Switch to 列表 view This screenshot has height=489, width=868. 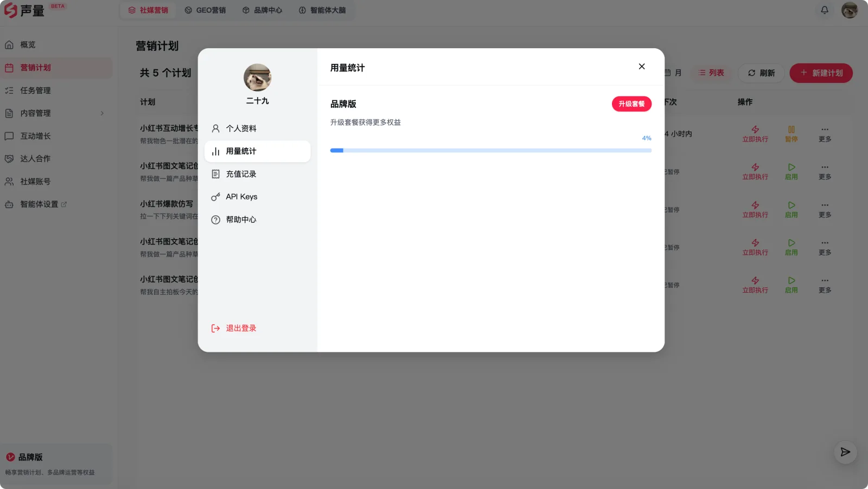(711, 73)
